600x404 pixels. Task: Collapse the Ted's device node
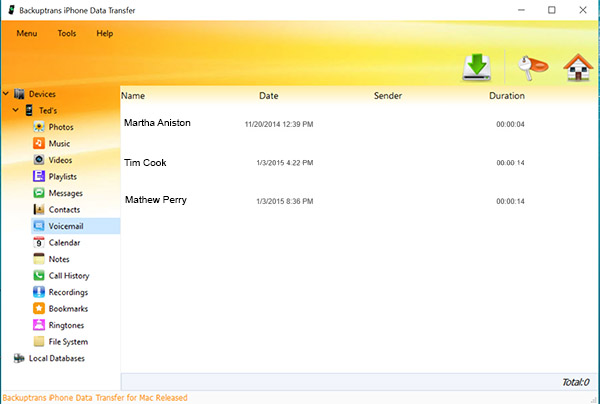(15, 110)
